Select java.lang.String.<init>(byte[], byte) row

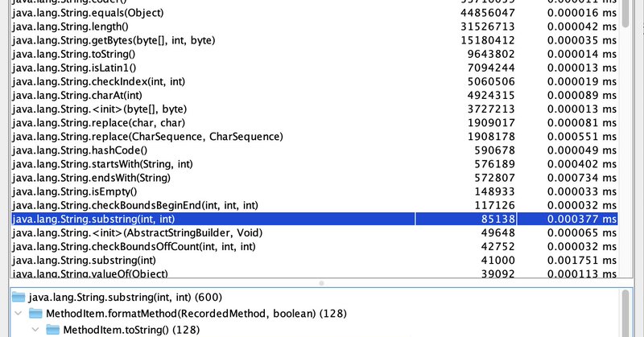click(314, 109)
